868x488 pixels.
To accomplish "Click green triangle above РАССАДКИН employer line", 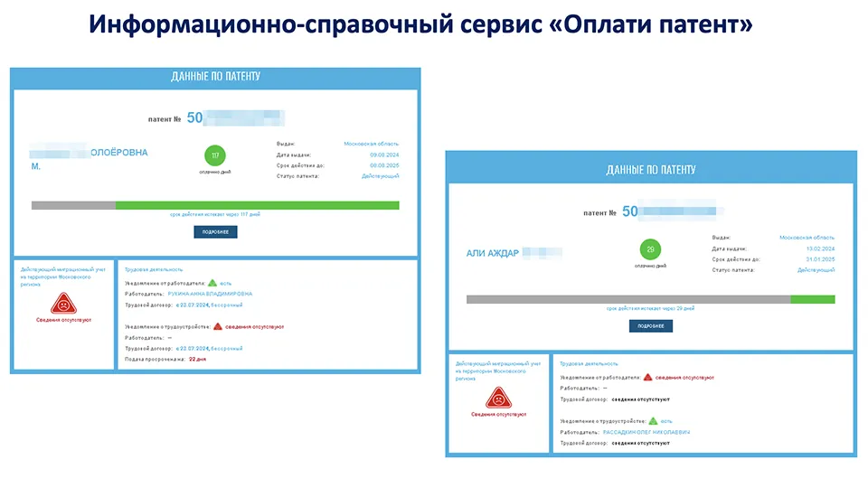I will [653, 420].
